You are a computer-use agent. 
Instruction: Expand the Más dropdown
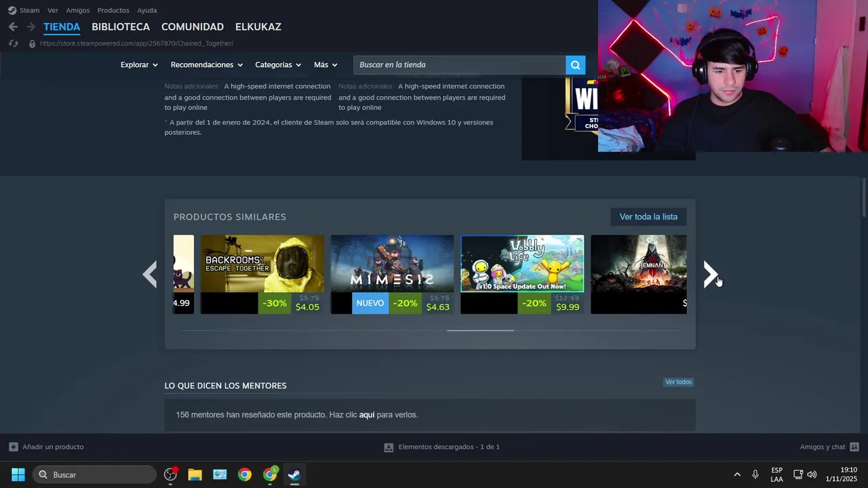tap(325, 65)
